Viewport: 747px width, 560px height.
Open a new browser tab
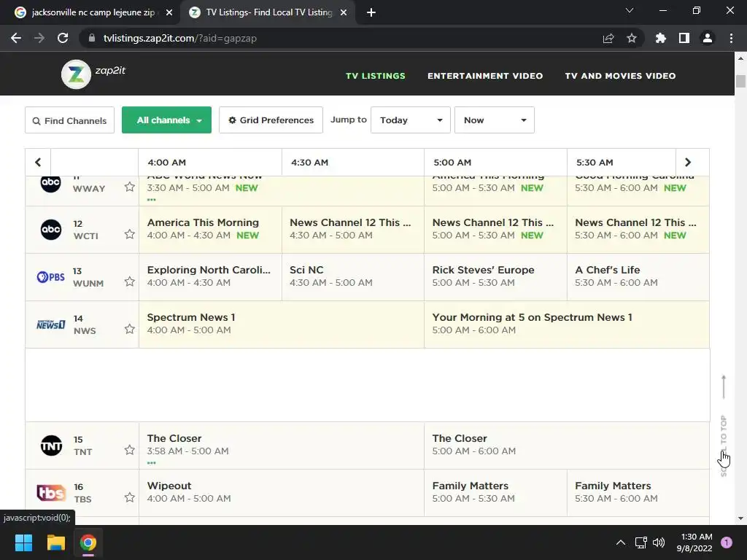(x=371, y=12)
